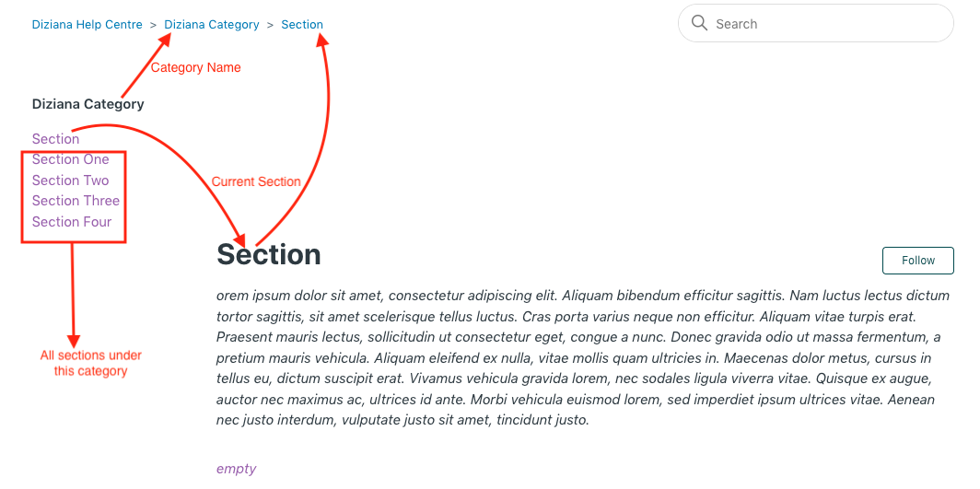The height and width of the screenshot is (489, 980).
Task: Click the bold Diziana Category sidebar heading
Action: (x=88, y=104)
